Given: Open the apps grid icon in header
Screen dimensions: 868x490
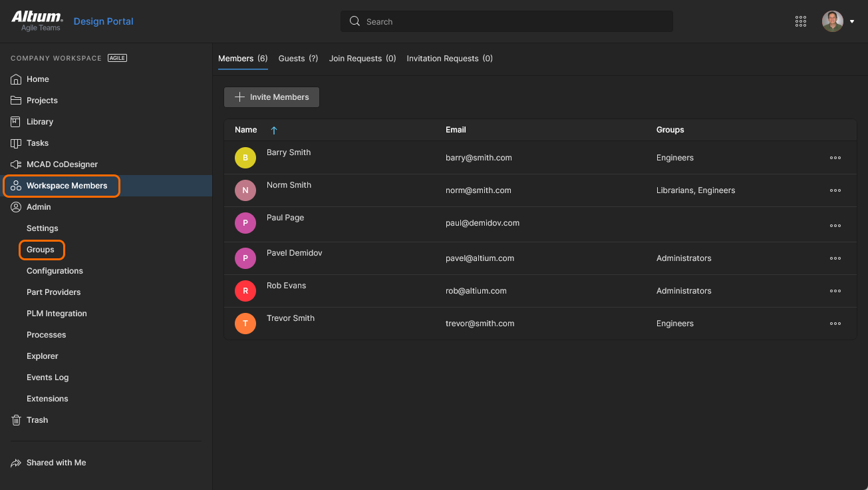Looking at the screenshot, I should pyautogui.click(x=801, y=21).
